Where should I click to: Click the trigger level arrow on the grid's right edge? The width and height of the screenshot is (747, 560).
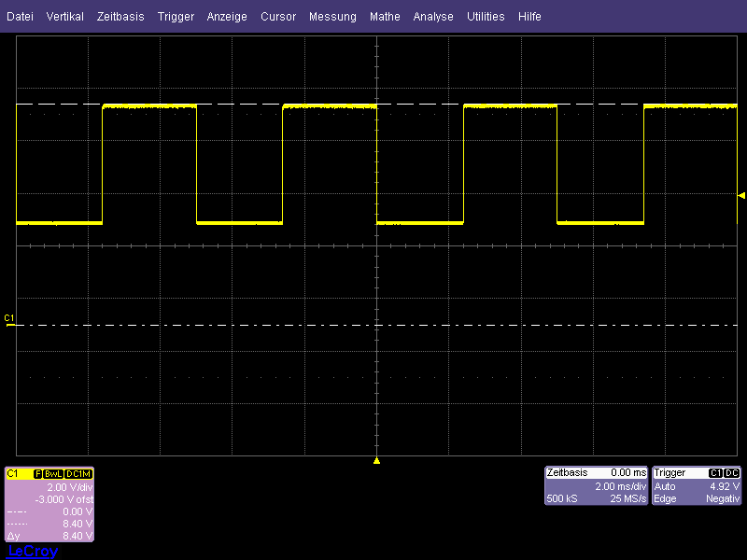[741, 195]
